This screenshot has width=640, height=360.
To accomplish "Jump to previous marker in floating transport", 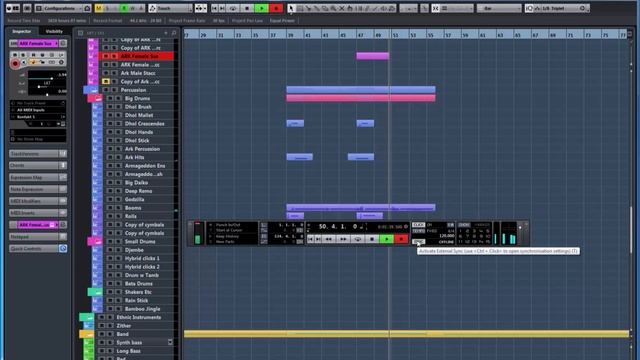I will (x=311, y=239).
